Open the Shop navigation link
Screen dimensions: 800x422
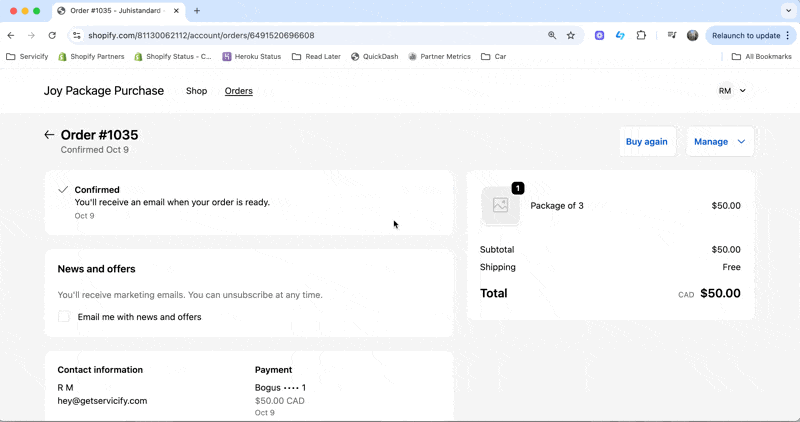point(196,91)
